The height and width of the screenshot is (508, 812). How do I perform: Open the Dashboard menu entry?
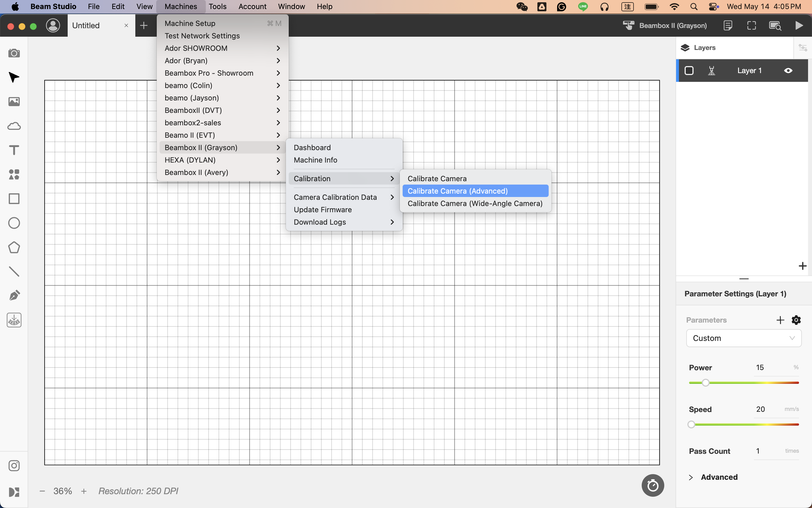pyautogui.click(x=344, y=148)
